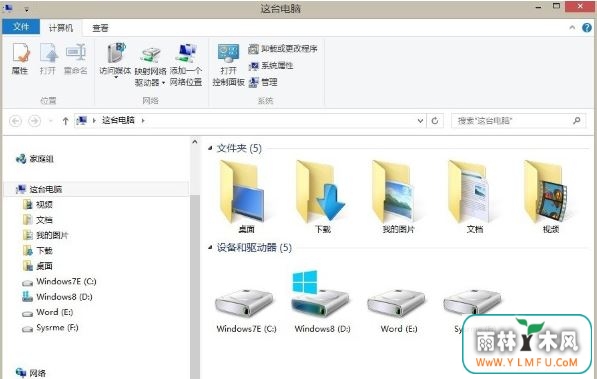The width and height of the screenshot is (597, 379).
Task: Open the File (文件) menu tab
Action: tap(21, 27)
